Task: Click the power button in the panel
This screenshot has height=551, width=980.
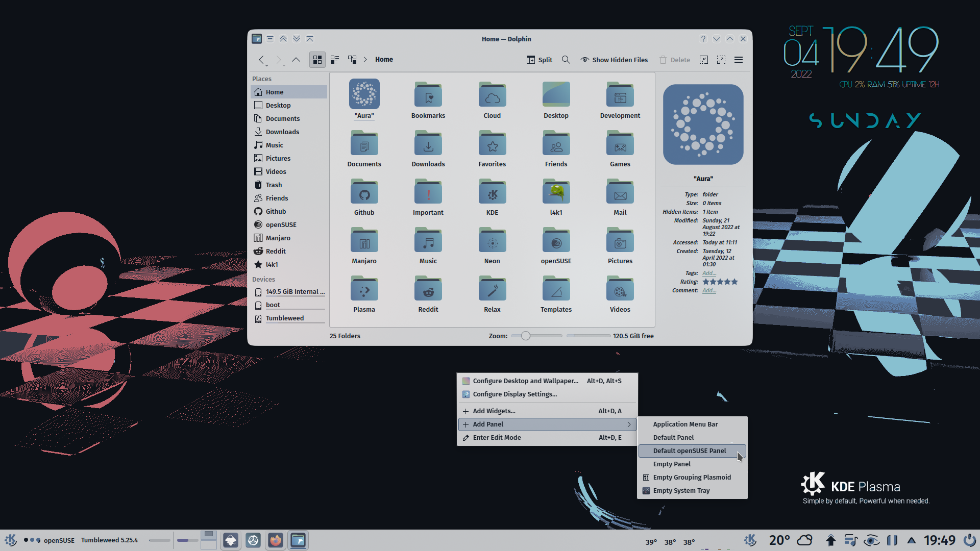Action: [969, 540]
